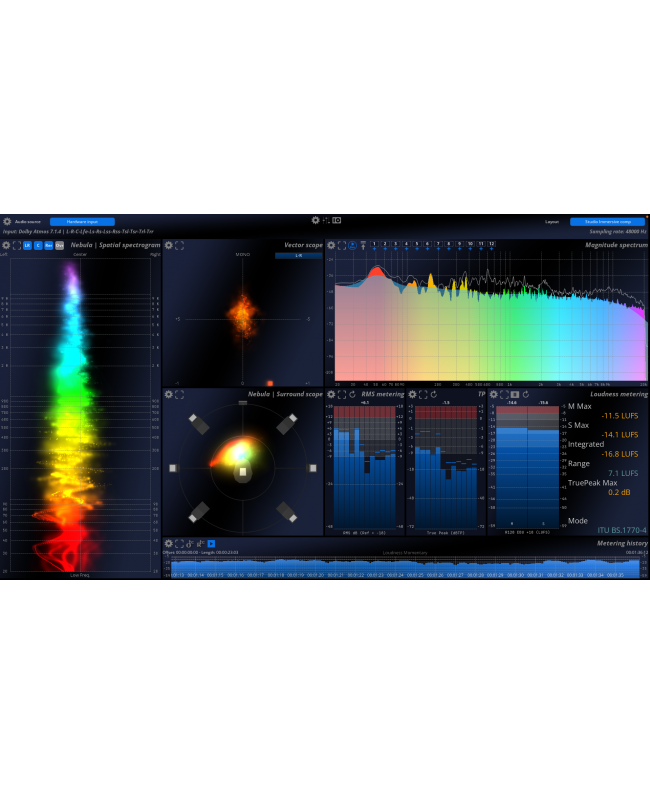
Task: Click the front-right speaker in Surround scope
Action: (x=287, y=424)
